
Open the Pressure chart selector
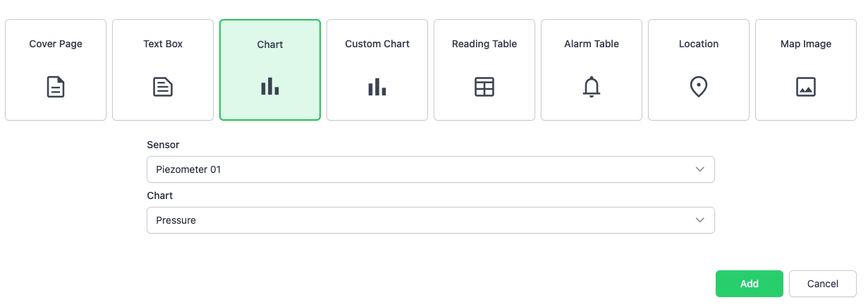point(423,220)
